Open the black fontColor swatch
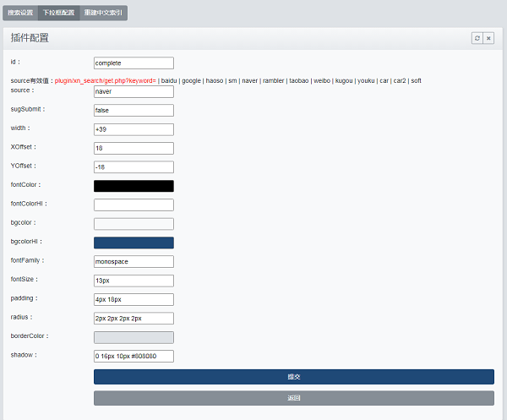 point(134,186)
